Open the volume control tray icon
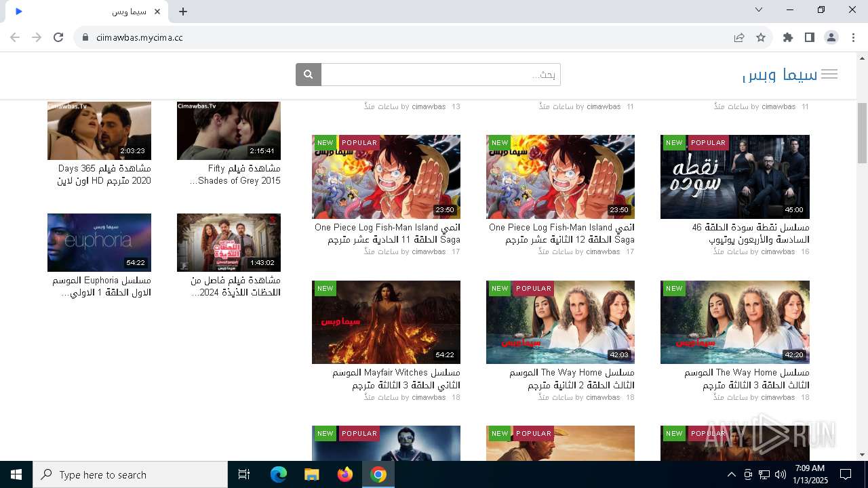The height and width of the screenshot is (488, 868). [x=781, y=474]
